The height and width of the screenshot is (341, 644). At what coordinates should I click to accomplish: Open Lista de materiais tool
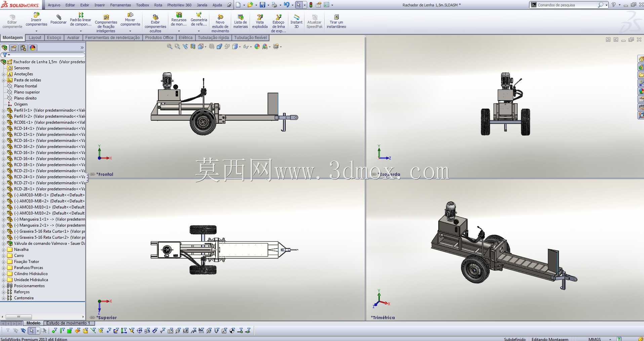[x=241, y=22]
